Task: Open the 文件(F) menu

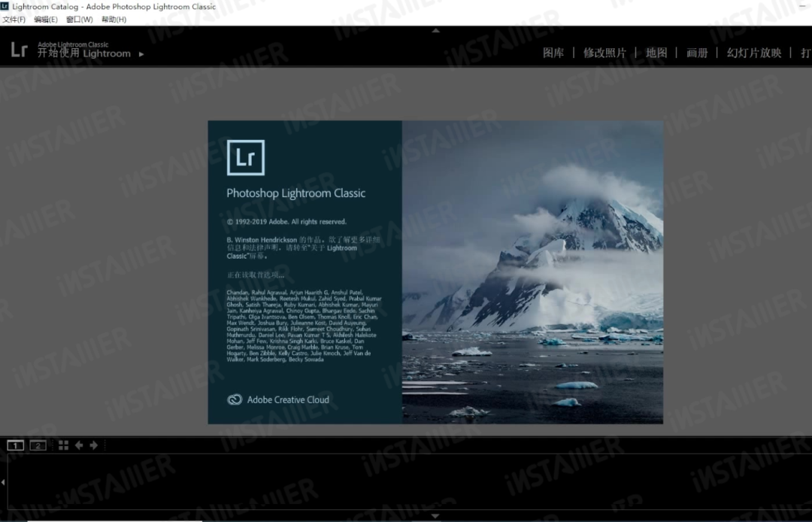Action: tap(14, 19)
